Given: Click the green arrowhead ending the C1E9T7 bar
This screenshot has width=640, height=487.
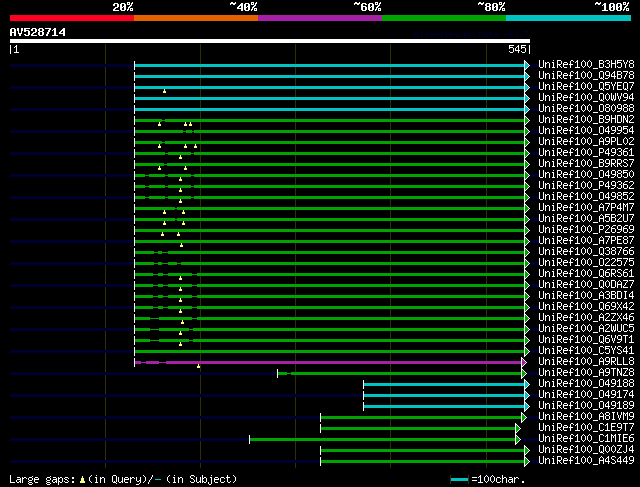Looking at the screenshot, I should click(x=518, y=429).
